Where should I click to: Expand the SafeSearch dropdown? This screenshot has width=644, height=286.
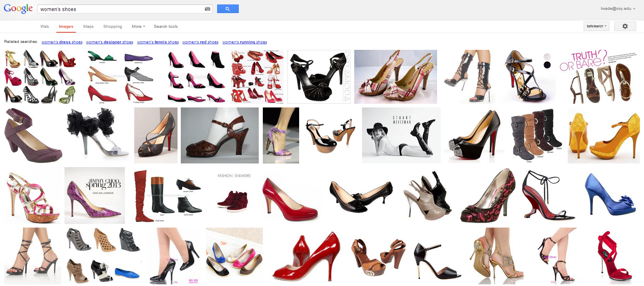point(596,26)
